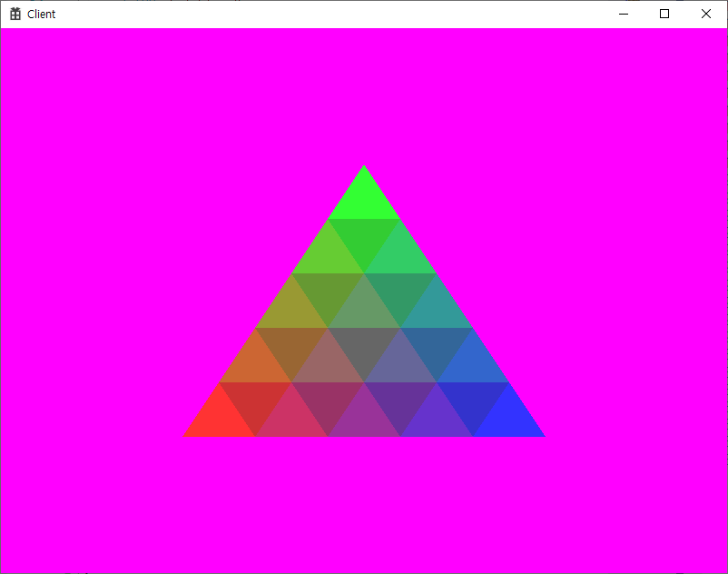Click the Client app icon in title bar
The width and height of the screenshot is (728, 574).
pyautogui.click(x=15, y=14)
